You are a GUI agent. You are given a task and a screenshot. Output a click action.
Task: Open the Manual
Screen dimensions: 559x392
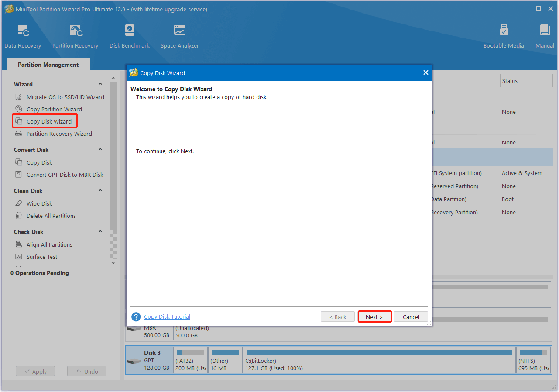(x=545, y=36)
